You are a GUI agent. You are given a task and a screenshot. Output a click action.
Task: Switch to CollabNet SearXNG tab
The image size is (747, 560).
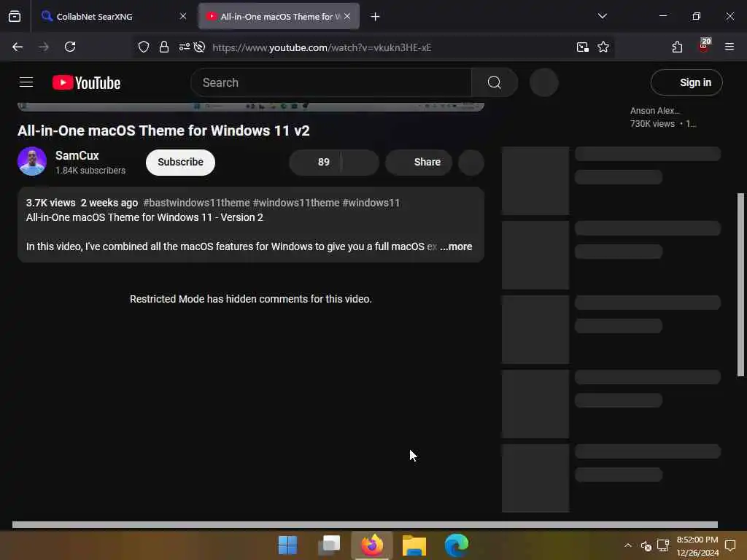point(113,16)
